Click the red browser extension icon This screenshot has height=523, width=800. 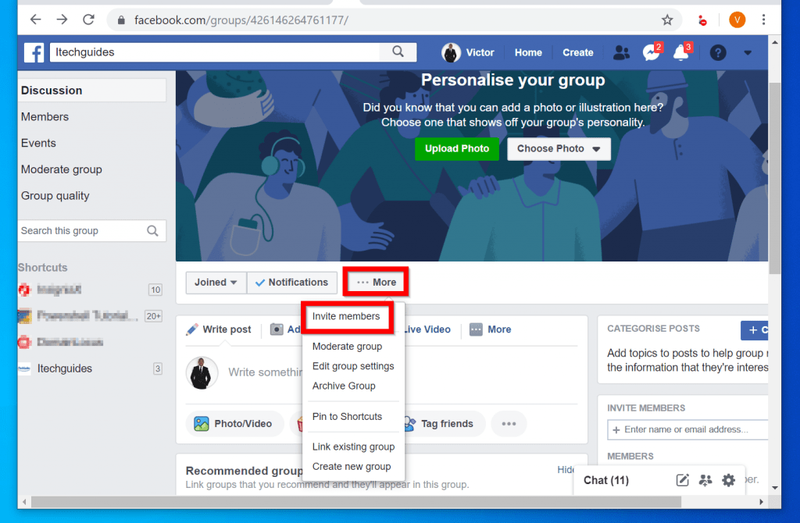pos(703,20)
